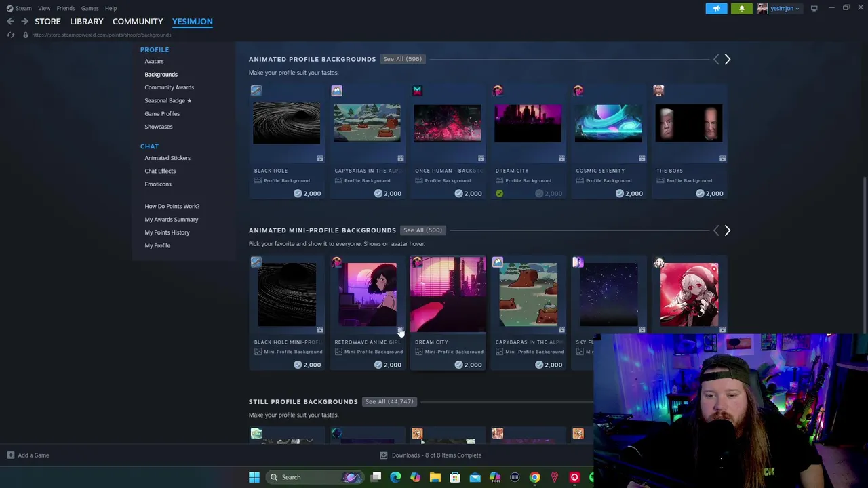
Task: Click Add a Game
Action: tap(28, 455)
